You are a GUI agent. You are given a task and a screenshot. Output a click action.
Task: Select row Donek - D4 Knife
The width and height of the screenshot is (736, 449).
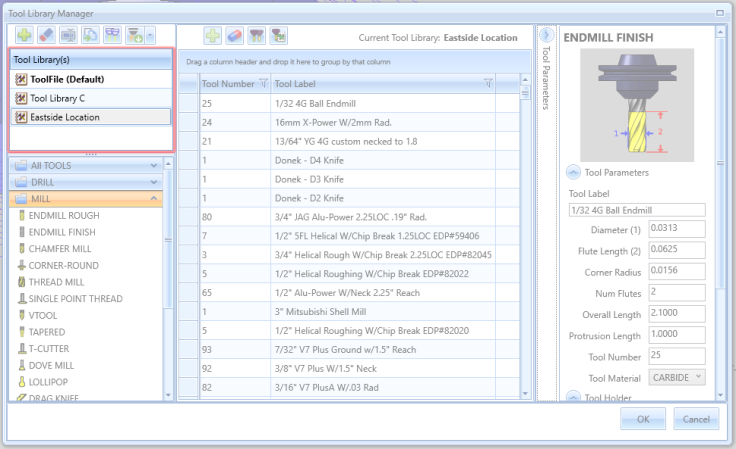click(x=350, y=160)
